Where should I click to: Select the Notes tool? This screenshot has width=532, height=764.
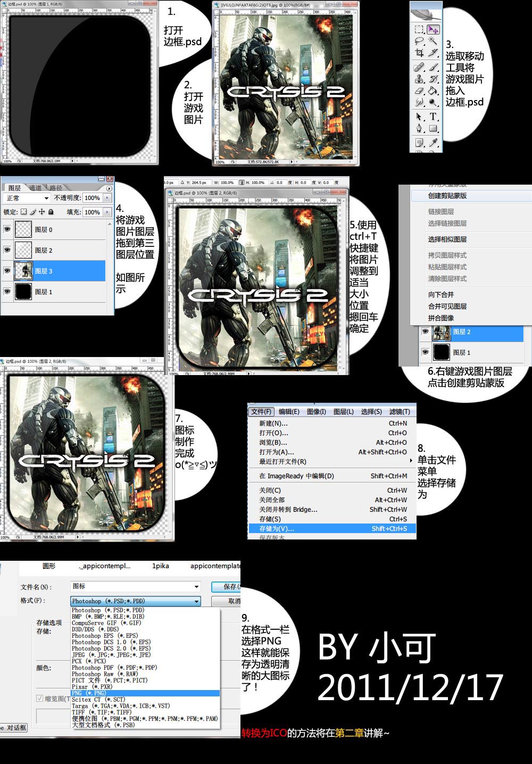tap(419, 143)
